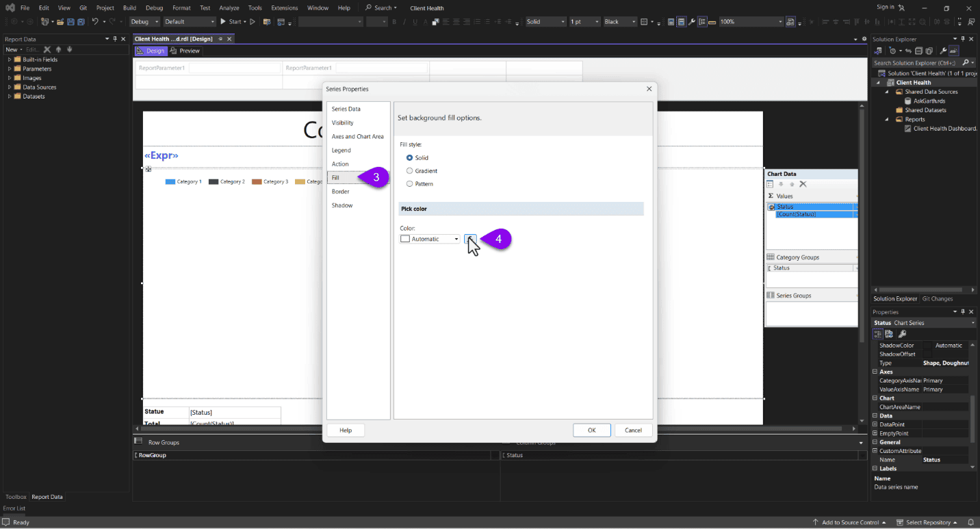Select Data Sources in Report Data

39,88
